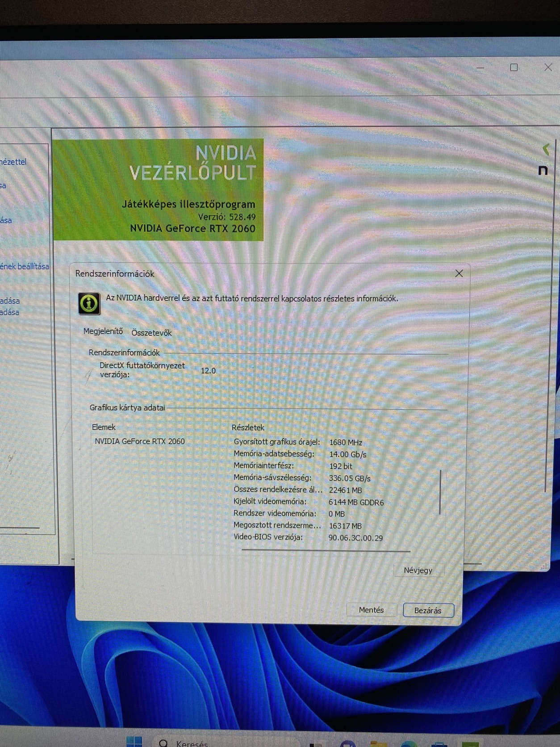560x747 pixels.
Task: Click the DirectX version value '12.0'
Action: [208, 370]
